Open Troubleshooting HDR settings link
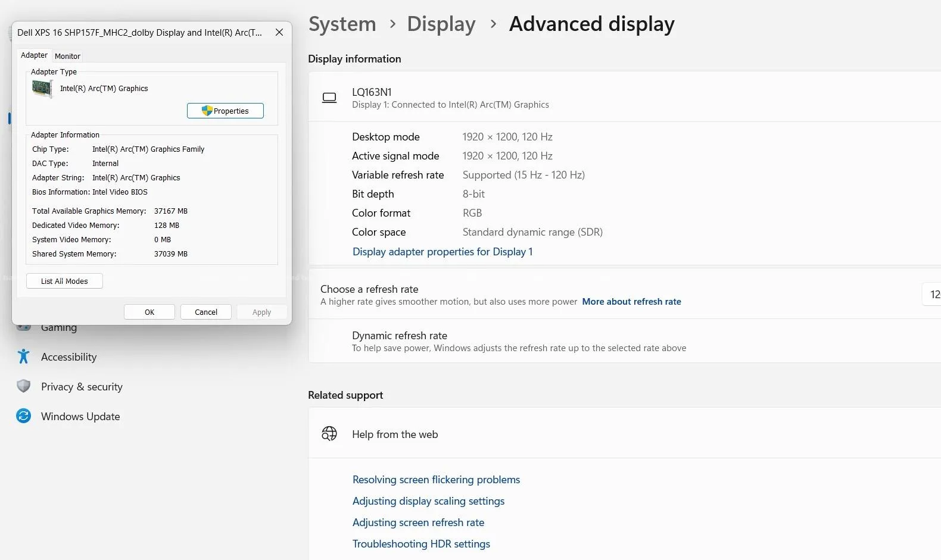Viewport: 941px width, 560px height. coord(421,544)
